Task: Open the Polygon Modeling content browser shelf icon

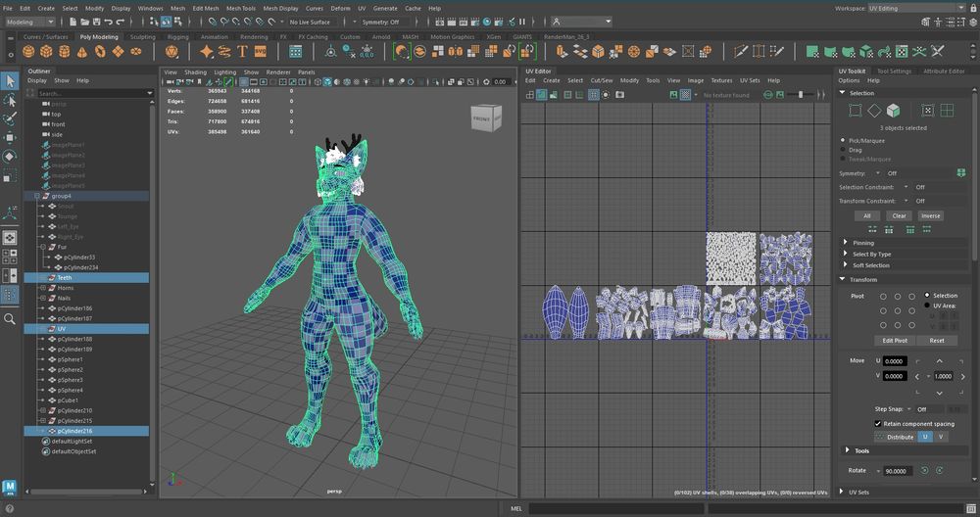Action: 296,52
